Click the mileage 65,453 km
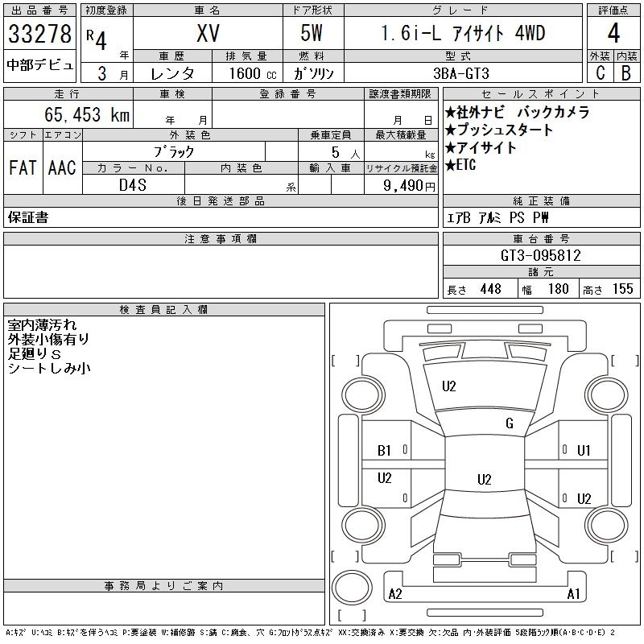 coord(87,114)
